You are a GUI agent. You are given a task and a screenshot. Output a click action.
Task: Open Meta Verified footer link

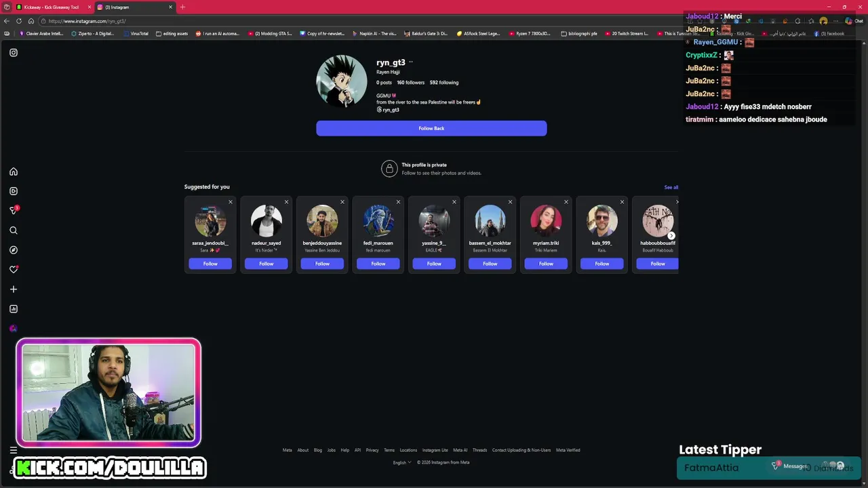568,450
